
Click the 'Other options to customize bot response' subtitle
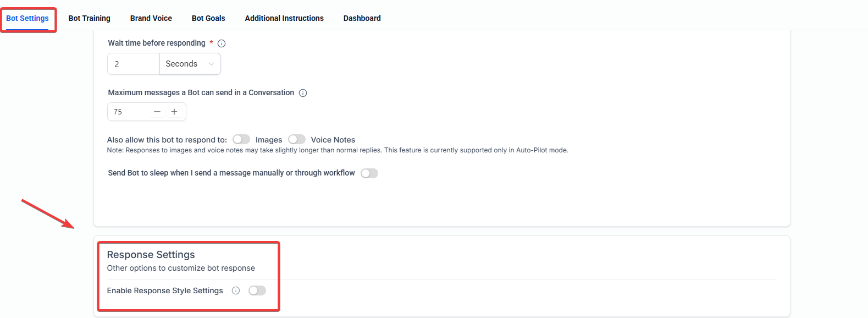click(181, 268)
